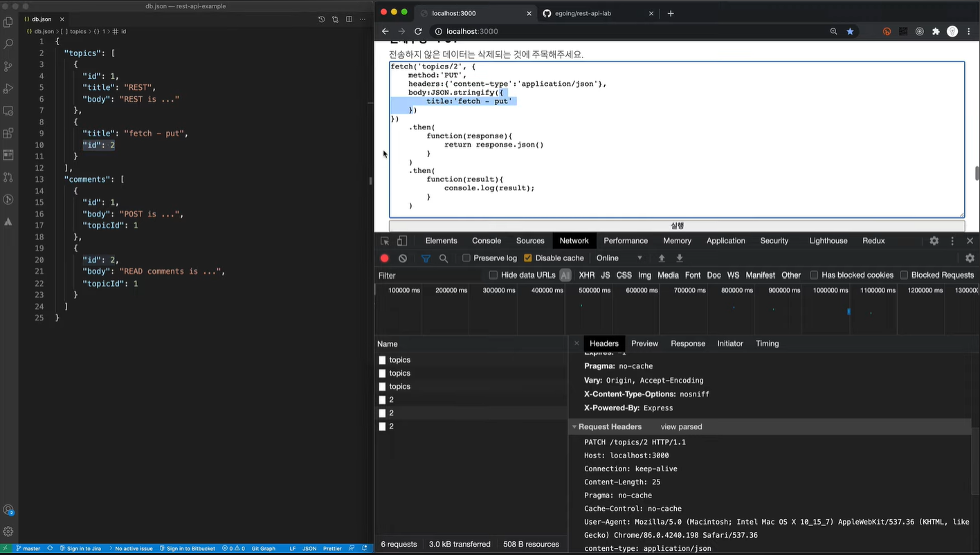Viewport: 980px width, 555px height.
Task: Switch to the Elements tab
Action: 442,241
